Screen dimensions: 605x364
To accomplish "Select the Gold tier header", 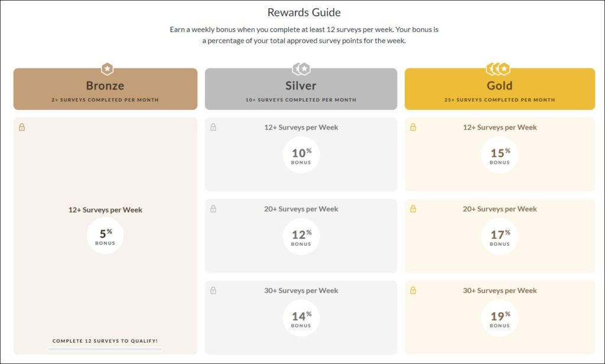I will point(500,89).
